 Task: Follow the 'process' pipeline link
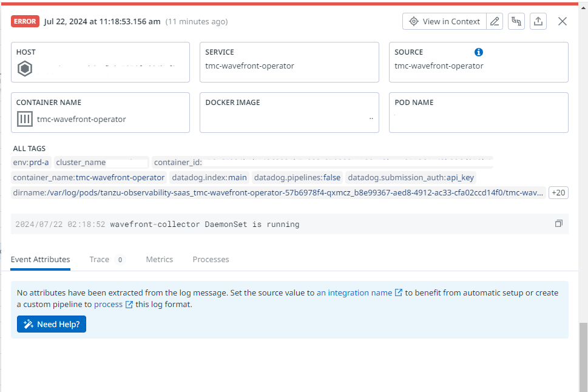pos(109,304)
